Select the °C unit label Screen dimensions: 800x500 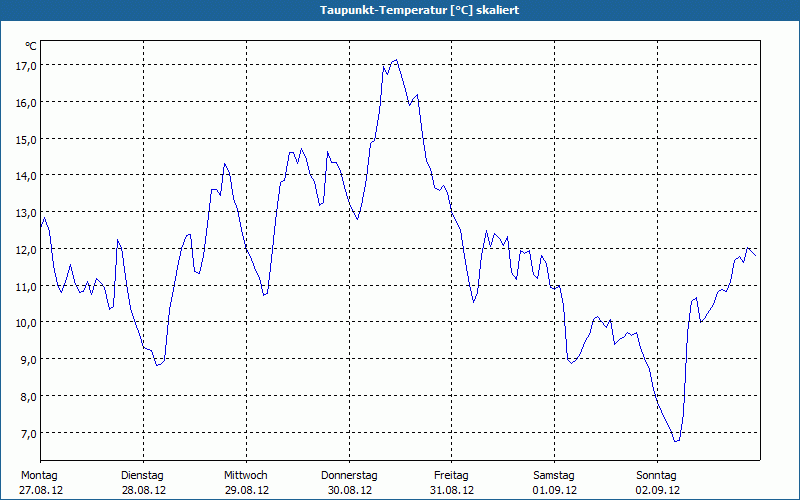[x=31, y=46]
